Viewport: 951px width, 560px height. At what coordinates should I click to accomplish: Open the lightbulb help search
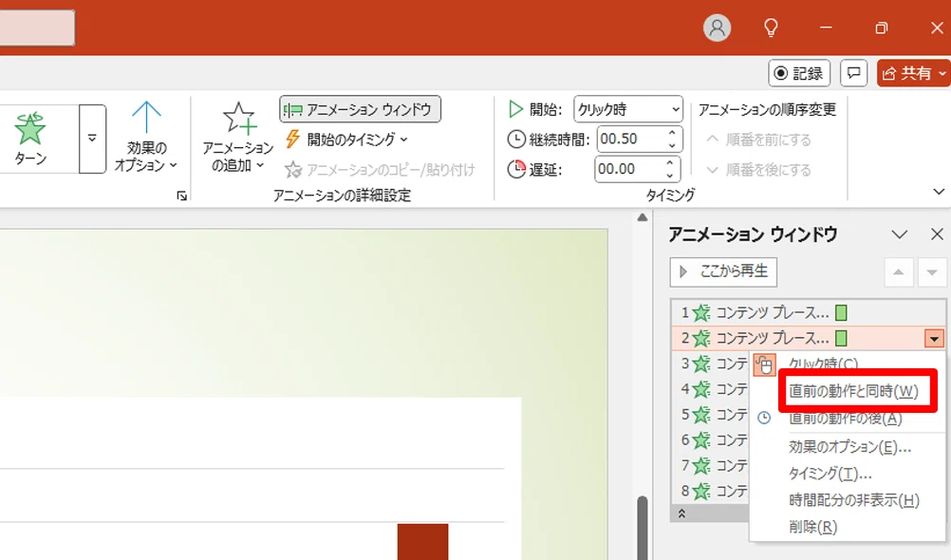click(771, 28)
